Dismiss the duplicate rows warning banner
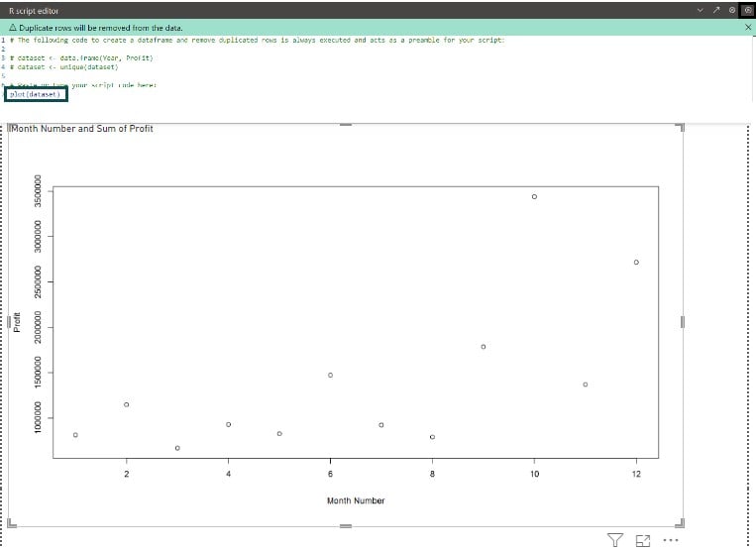This screenshot has height=551, width=756. click(x=748, y=28)
